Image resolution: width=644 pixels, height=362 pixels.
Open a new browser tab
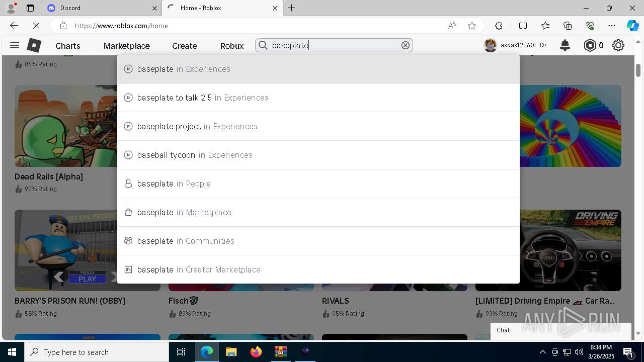(292, 8)
